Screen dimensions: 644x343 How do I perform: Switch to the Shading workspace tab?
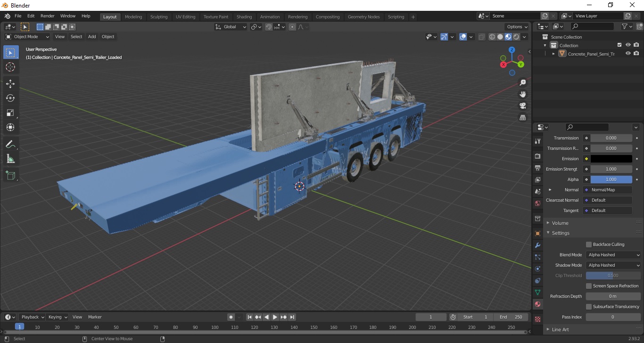(244, 17)
